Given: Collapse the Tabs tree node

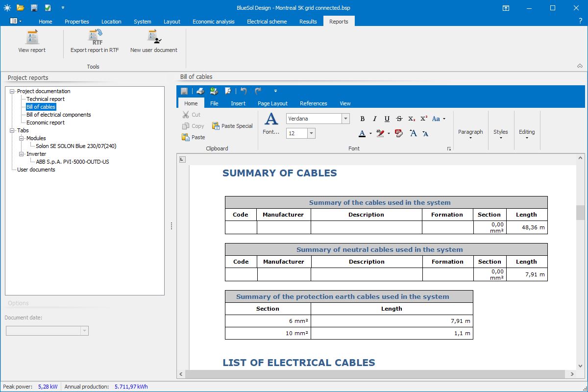Looking at the screenshot, I should [x=12, y=130].
